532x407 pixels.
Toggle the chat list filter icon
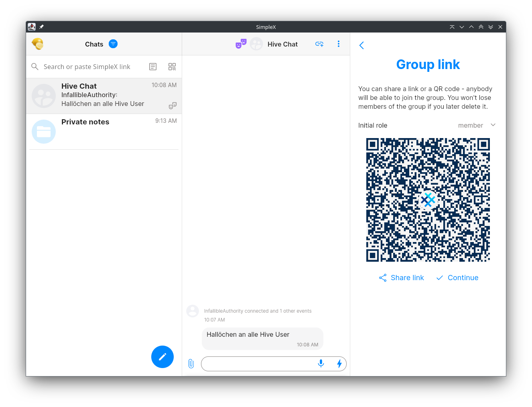coord(113,44)
